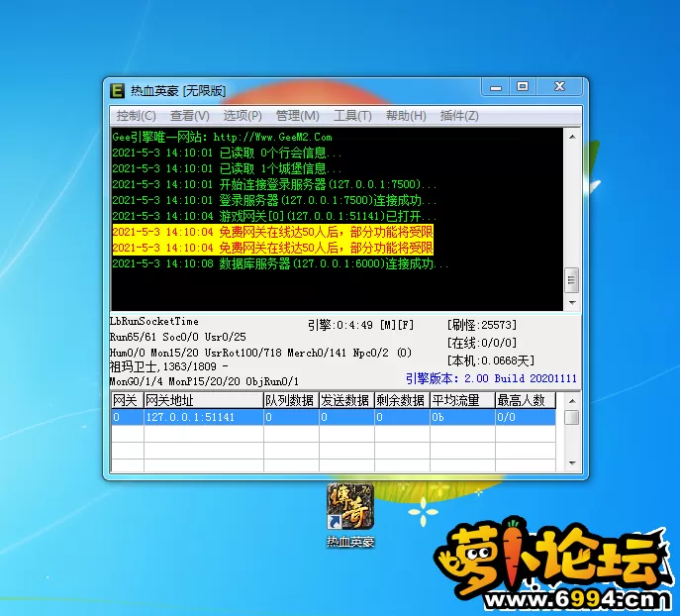Viewport: 680px width, 616px height.
Task: Open the 查看(V) menu
Action: click(189, 116)
